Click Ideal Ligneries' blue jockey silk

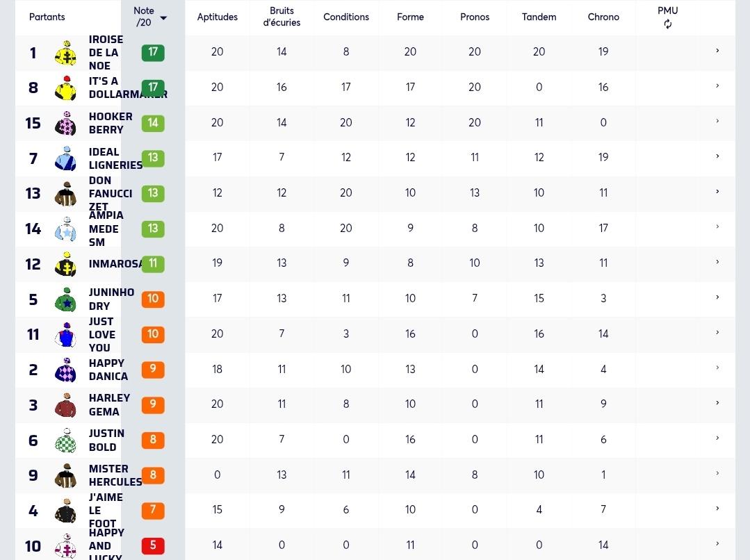coord(66,158)
